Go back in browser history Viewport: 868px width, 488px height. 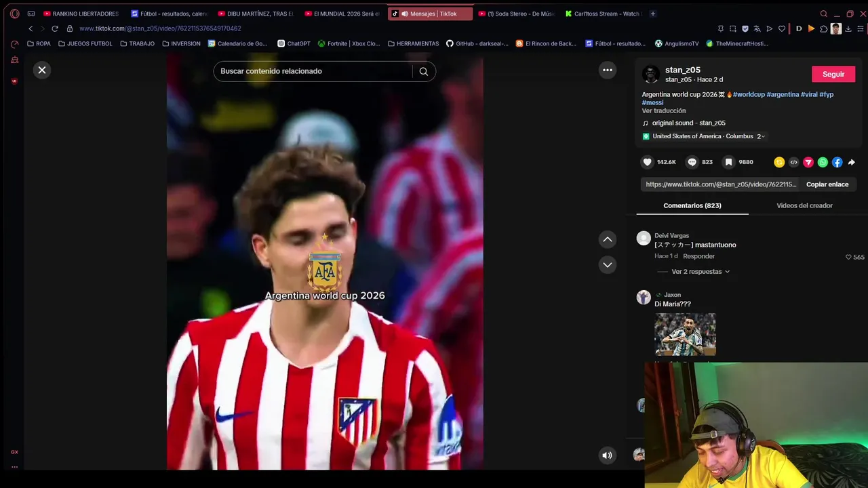pyautogui.click(x=31, y=28)
